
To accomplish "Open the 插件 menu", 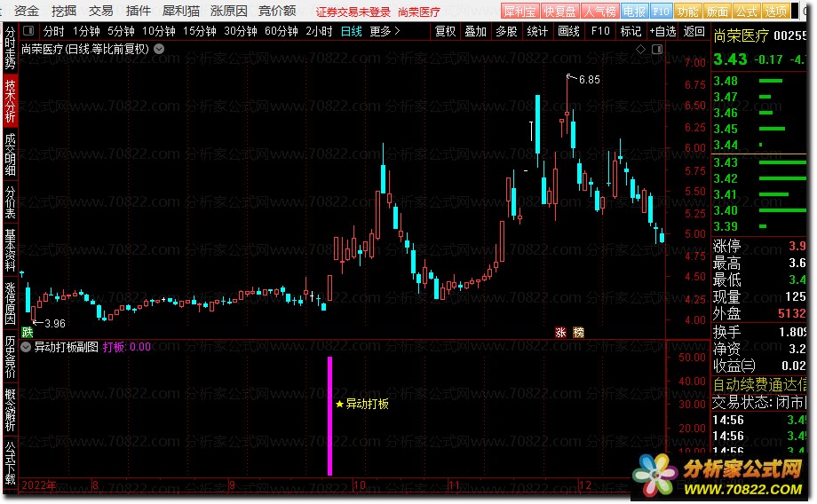I will (x=139, y=11).
